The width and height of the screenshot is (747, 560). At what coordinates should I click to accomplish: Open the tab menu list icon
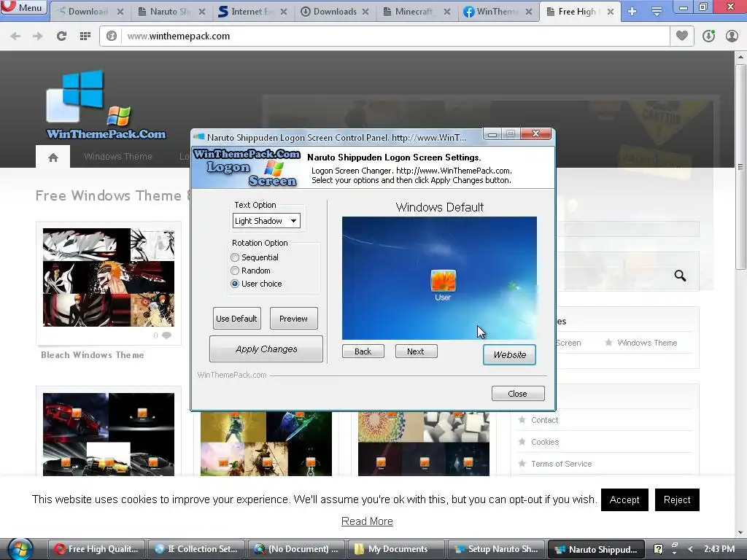657,12
